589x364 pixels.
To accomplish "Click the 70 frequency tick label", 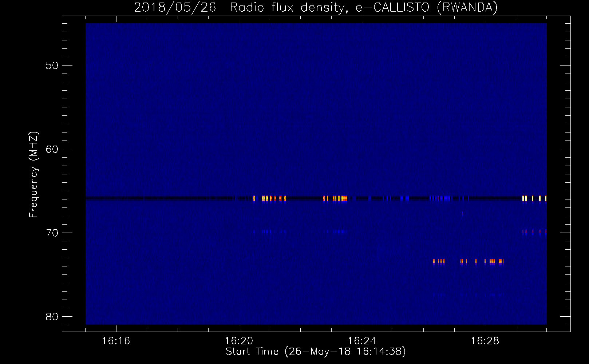I will (52, 233).
